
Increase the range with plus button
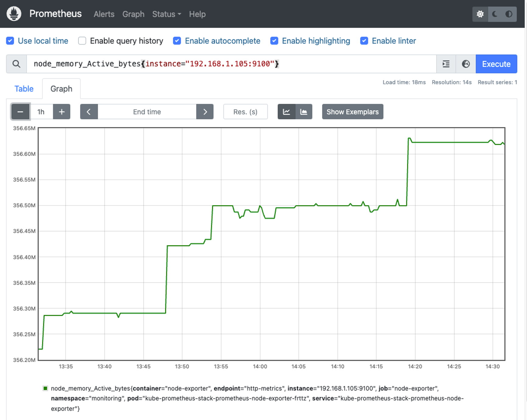[x=62, y=112]
